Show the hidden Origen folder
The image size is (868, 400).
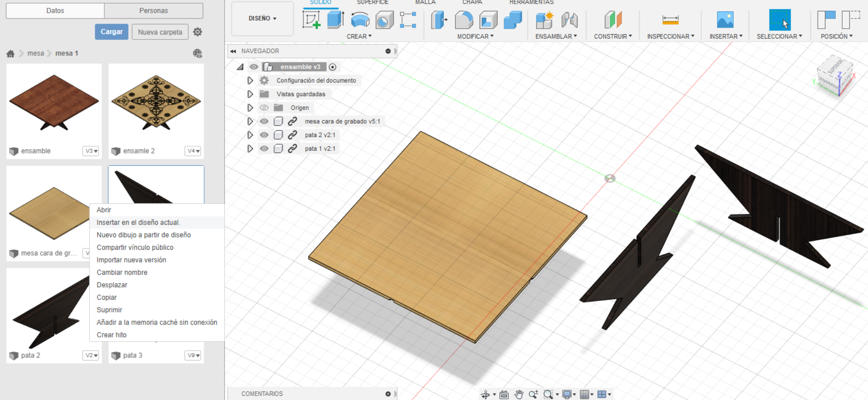pyautogui.click(x=264, y=108)
